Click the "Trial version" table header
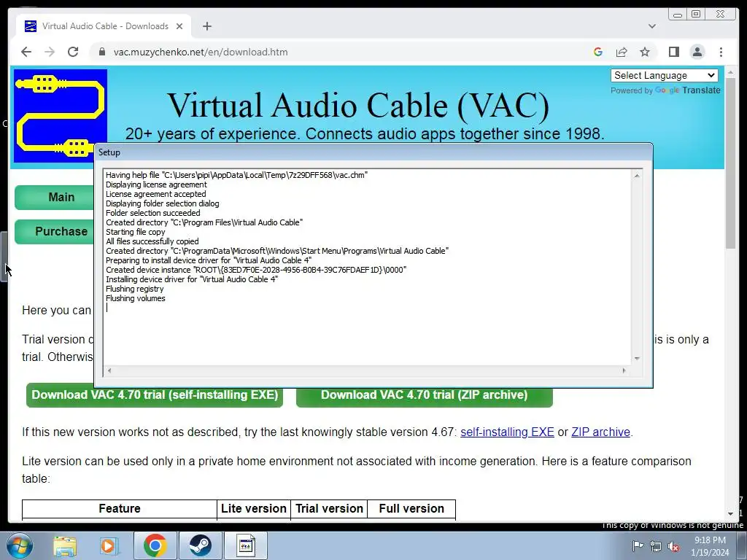 (x=329, y=508)
